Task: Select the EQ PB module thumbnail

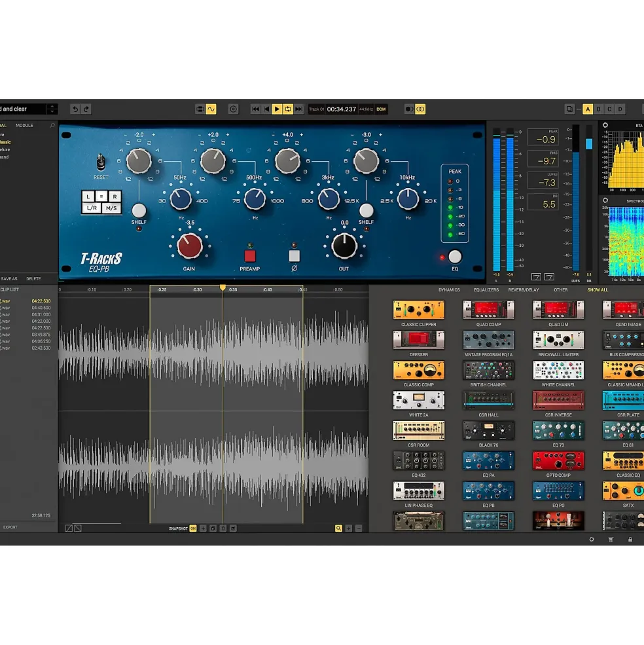Action: pyautogui.click(x=488, y=490)
